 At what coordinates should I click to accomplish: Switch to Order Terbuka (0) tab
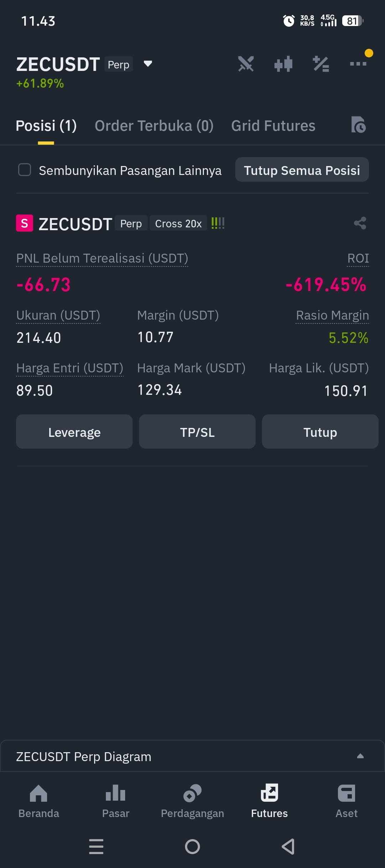(154, 126)
